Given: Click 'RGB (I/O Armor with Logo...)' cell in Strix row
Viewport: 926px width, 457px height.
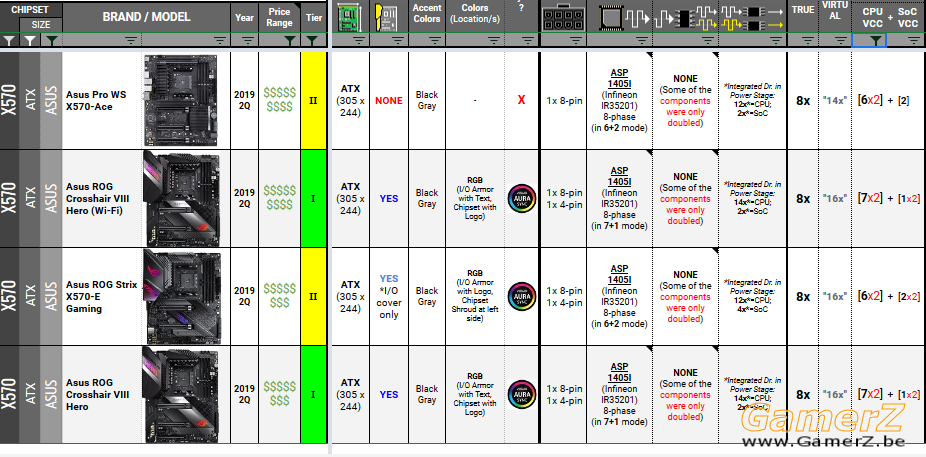Looking at the screenshot, I should click(475, 296).
